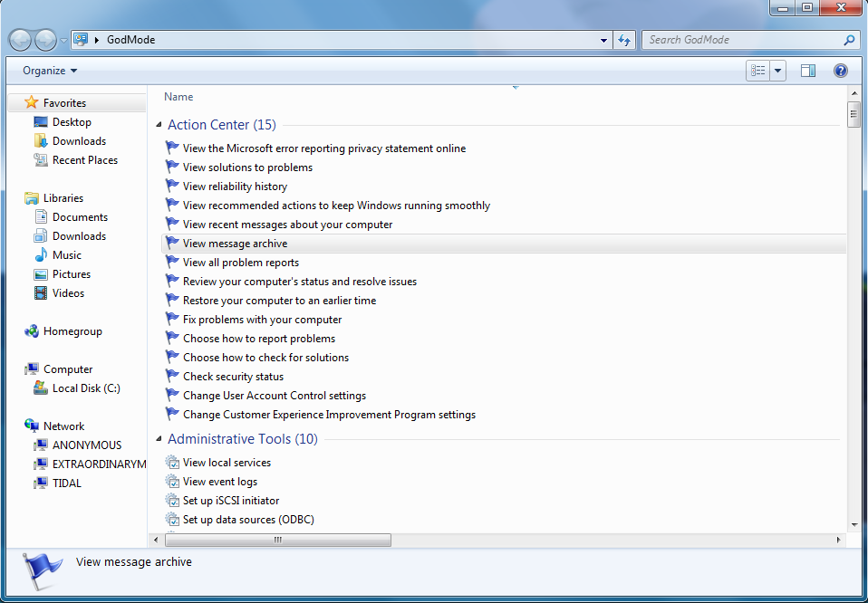Click gear icon beside Set up iSCSI initiator
Viewport: 868px width, 603px height.
172,500
